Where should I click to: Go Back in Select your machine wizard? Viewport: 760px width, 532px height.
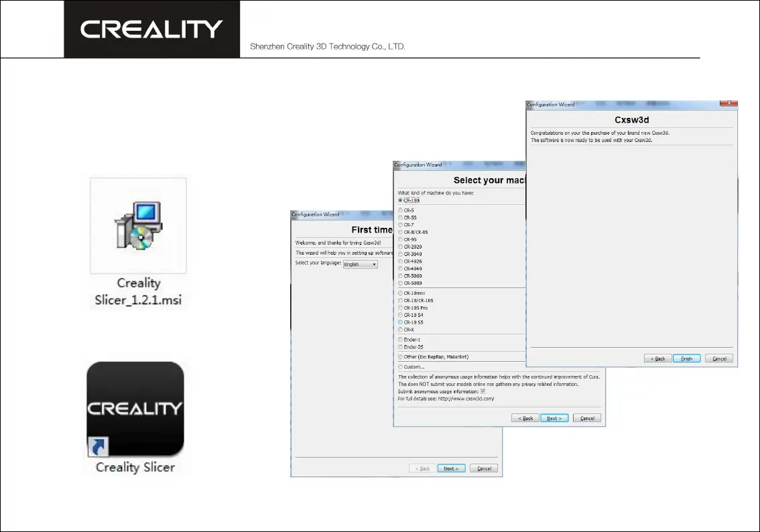click(525, 418)
